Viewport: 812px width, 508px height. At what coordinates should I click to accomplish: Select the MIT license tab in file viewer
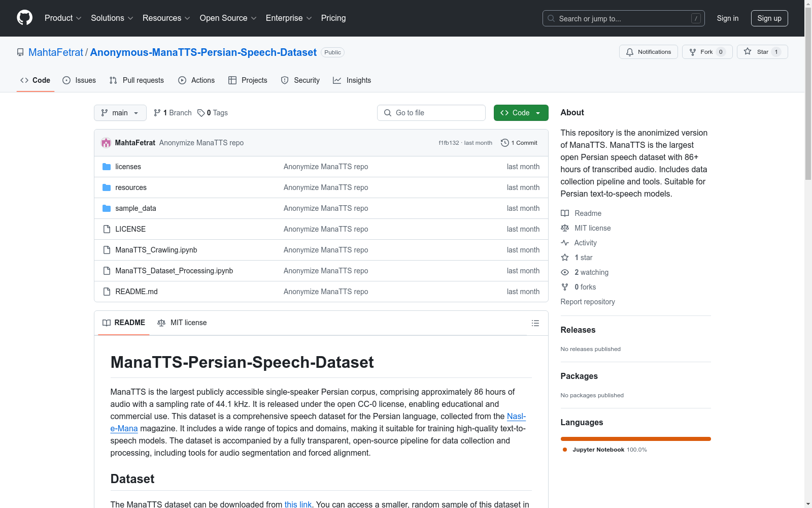coord(182,323)
